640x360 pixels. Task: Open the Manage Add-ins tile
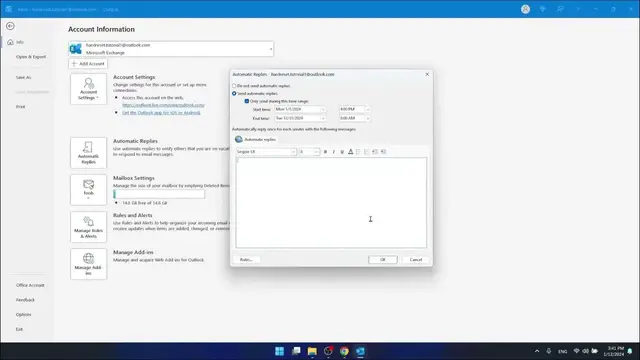pos(88,264)
